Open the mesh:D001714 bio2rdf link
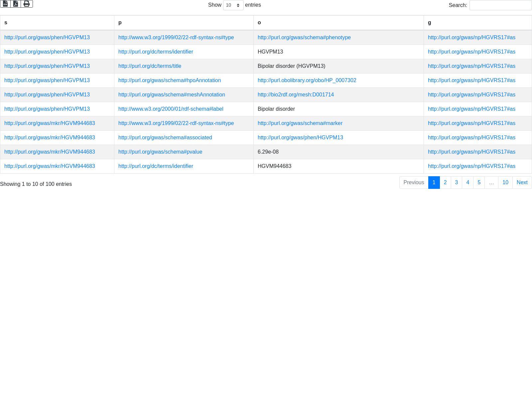Image resolution: width=532 pixels, height=399 pixels. point(296,95)
